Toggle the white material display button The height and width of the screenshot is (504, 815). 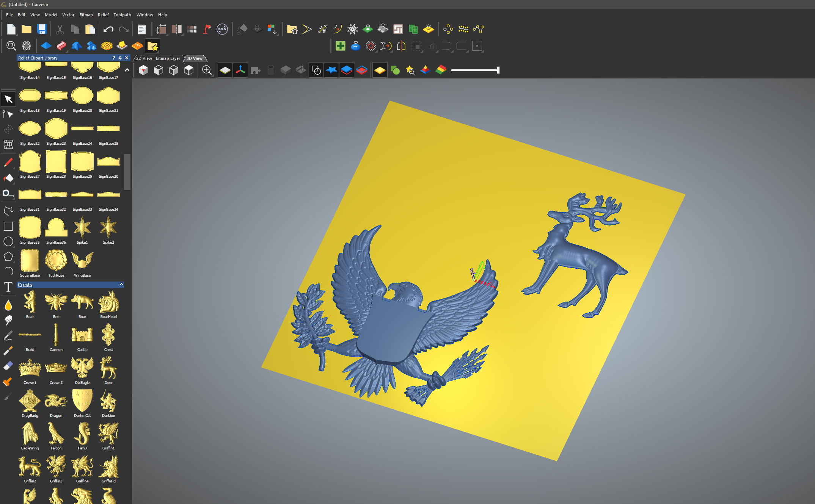[x=225, y=70]
